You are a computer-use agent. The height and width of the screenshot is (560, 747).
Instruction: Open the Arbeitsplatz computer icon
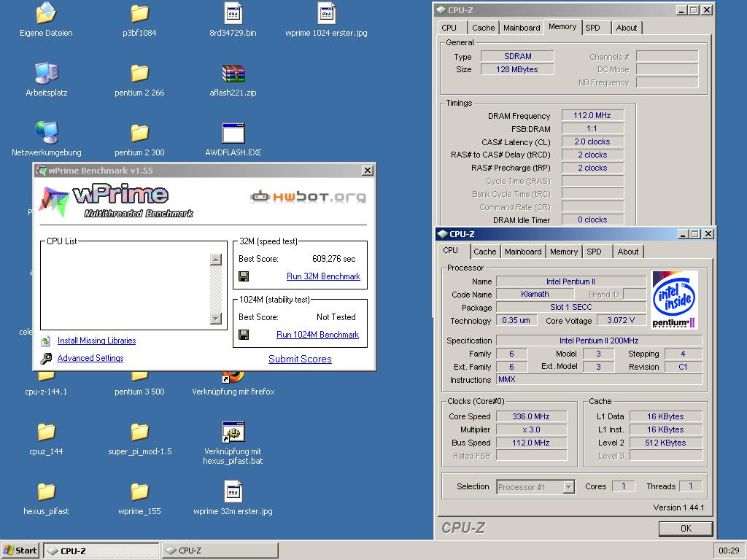[46, 74]
